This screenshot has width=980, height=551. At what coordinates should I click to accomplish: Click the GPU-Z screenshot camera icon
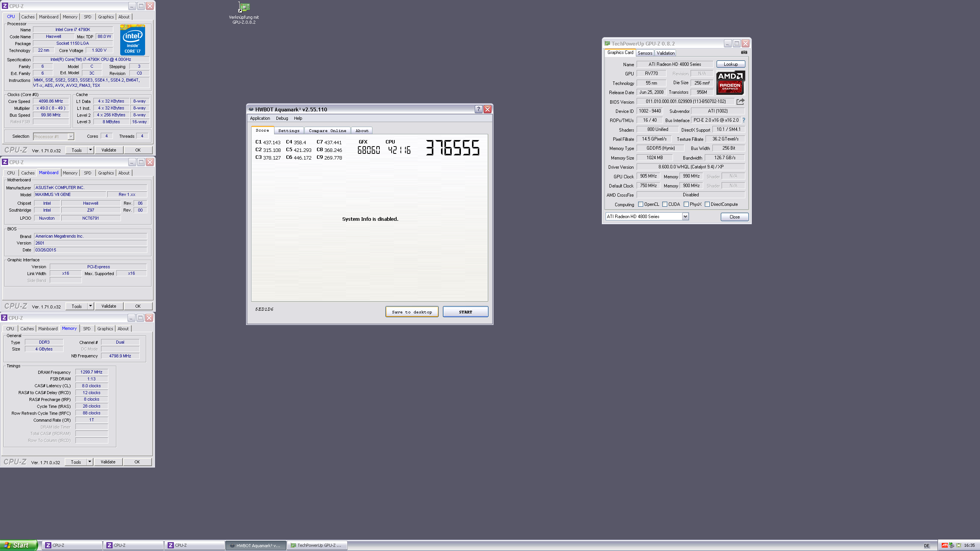click(744, 52)
